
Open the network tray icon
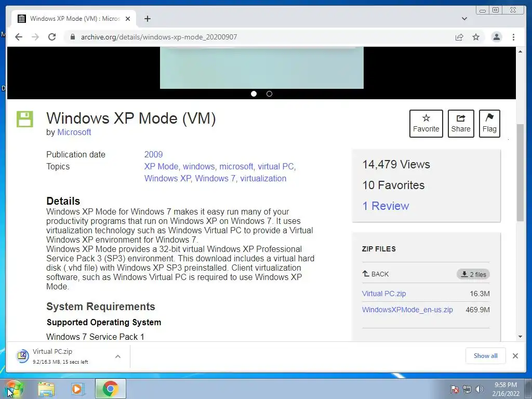point(467,389)
